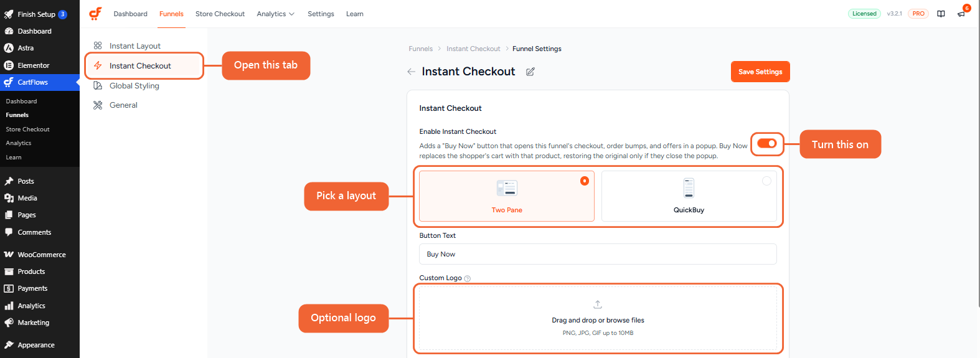Screen dimensions: 980x358
Task: Click the Elementor icon in sidebar
Action: click(9, 65)
